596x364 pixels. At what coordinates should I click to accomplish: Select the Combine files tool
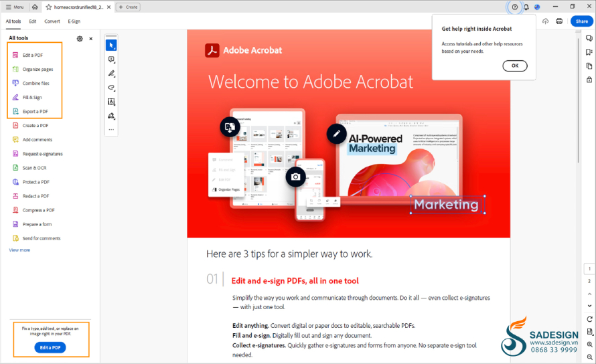pos(31,83)
